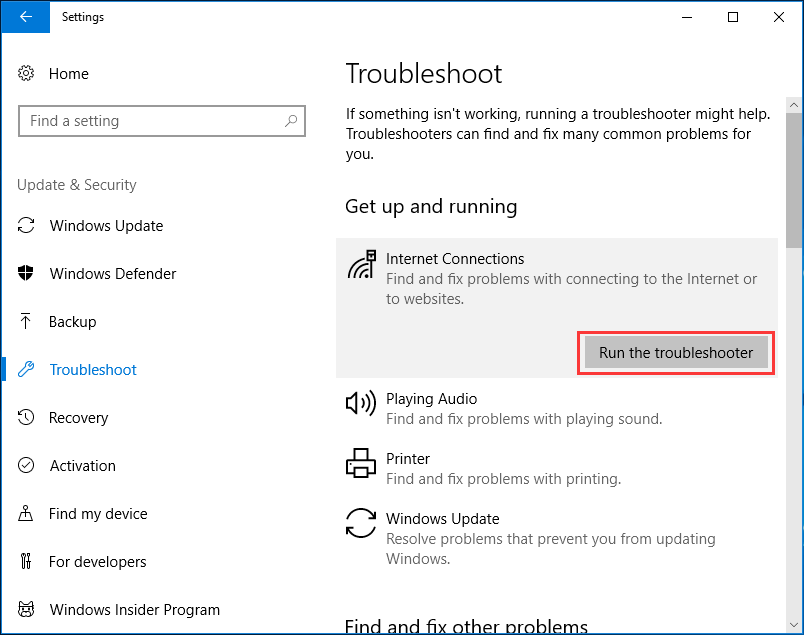Maximize the Settings window
The width and height of the screenshot is (804, 635).
(733, 17)
